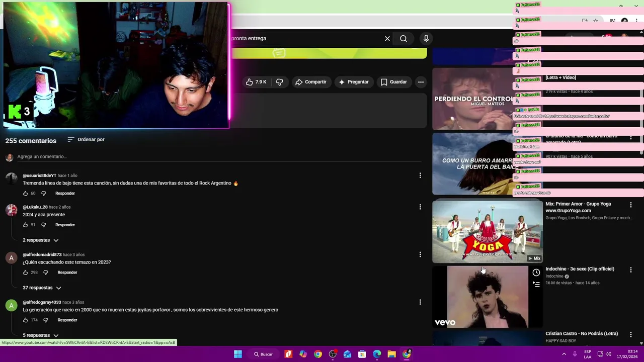Open the Compartir share dialog
The width and height of the screenshot is (644, 362).
[x=311, y=82]
